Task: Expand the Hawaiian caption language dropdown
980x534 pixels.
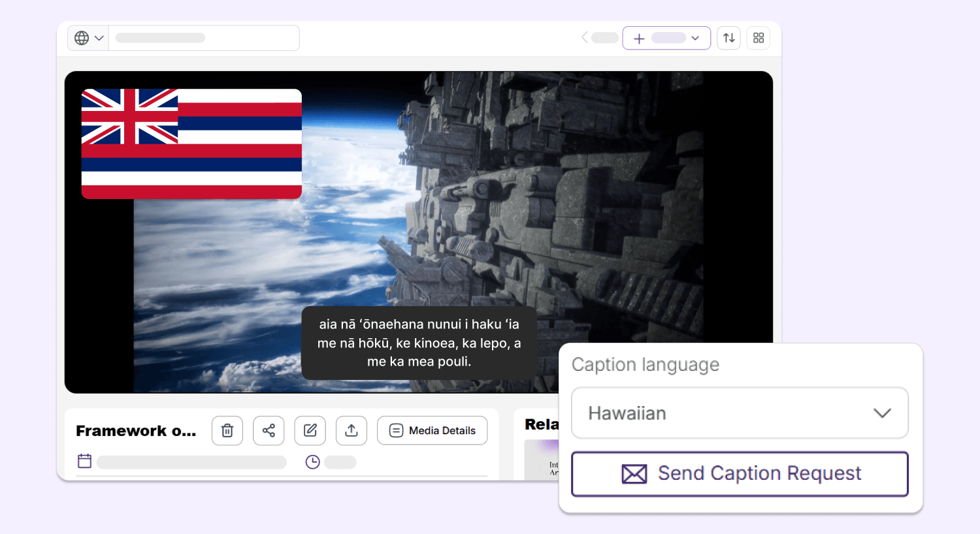Action: (740, 413)
